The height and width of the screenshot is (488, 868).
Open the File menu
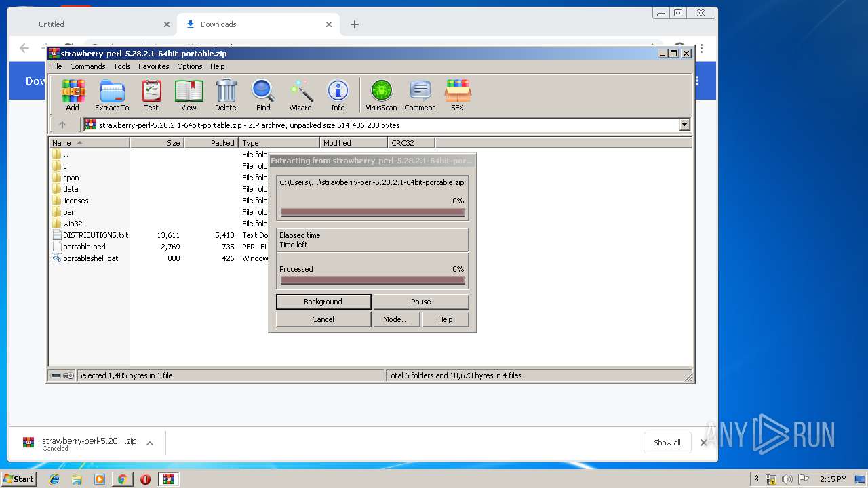[x=56, y=66]
